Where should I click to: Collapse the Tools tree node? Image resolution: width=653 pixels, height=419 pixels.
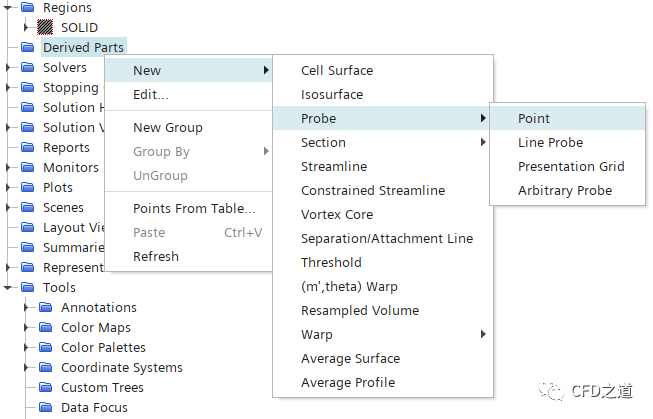click(x=9, y=288)
